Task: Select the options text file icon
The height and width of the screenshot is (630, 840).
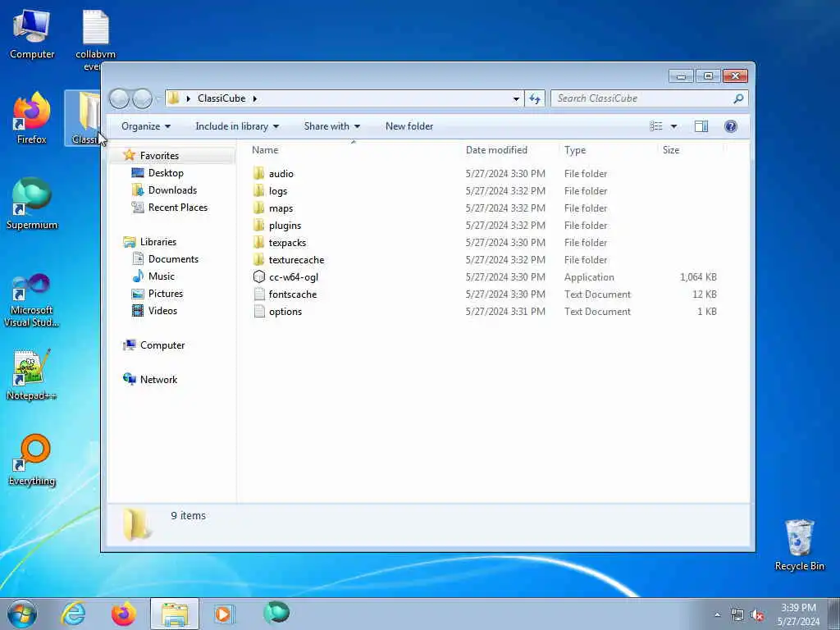Action: pos(258,311)
